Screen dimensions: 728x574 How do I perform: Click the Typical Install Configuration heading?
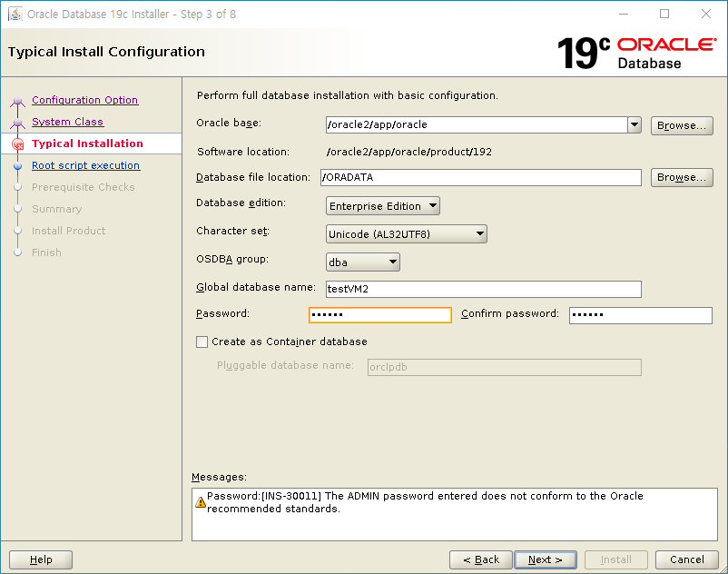(x=106, y=52)
